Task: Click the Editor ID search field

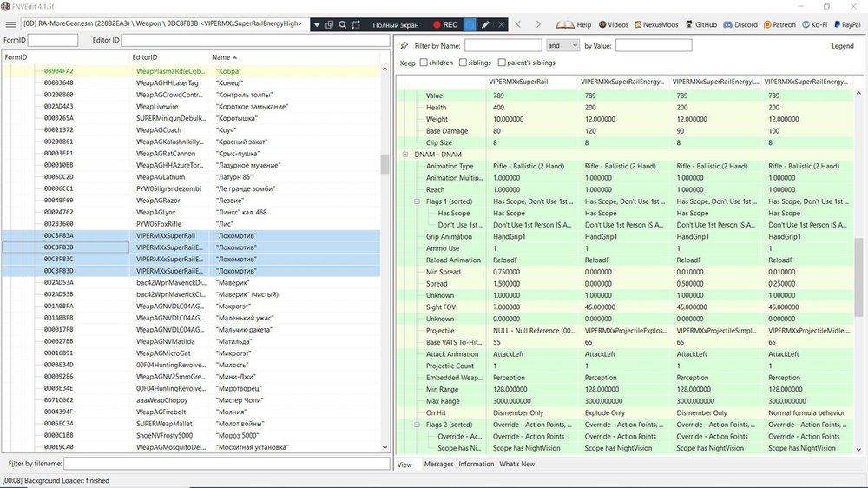Action: pyautogui.click(x=255, y=40)
